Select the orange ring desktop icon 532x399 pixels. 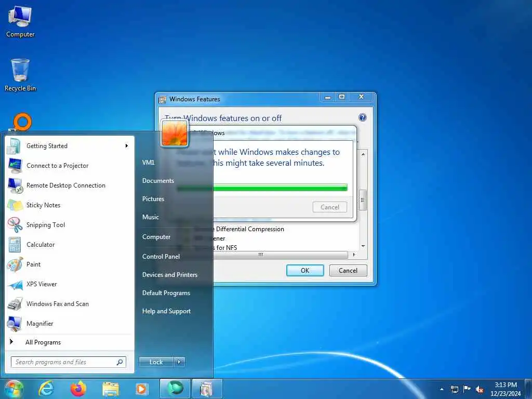[x=22, y=122]
